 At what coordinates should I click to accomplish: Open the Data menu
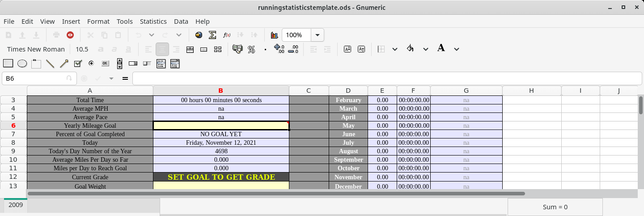pos(181,22)
